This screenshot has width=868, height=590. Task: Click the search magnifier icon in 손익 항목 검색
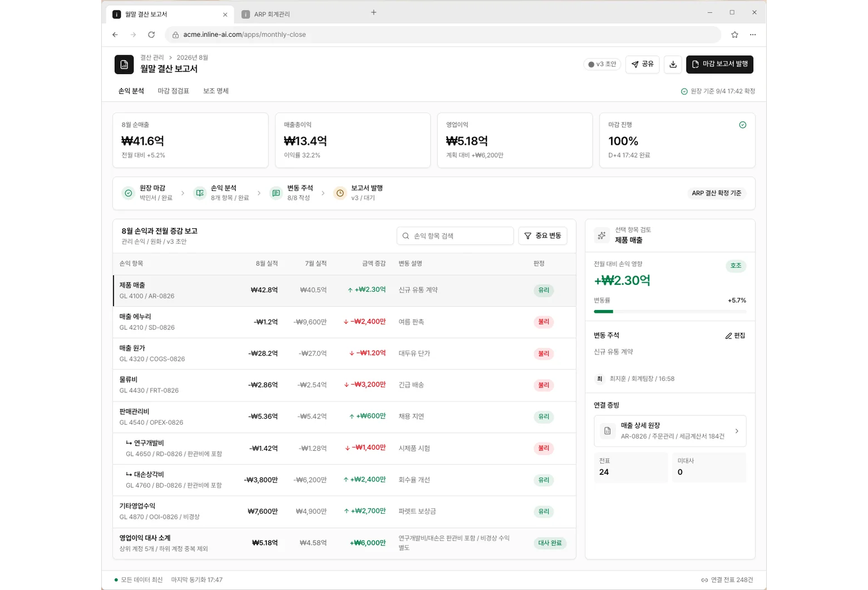[x=406, y=236]
